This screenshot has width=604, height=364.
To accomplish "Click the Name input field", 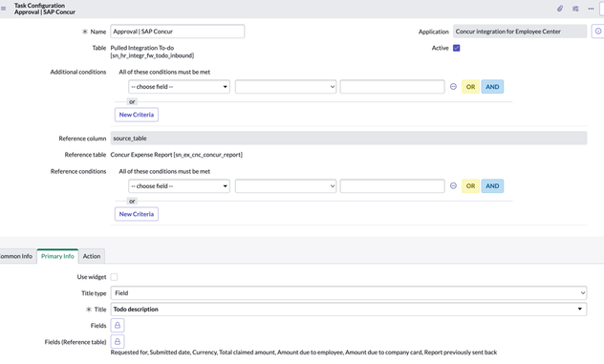I will click(x=177, y=32).
